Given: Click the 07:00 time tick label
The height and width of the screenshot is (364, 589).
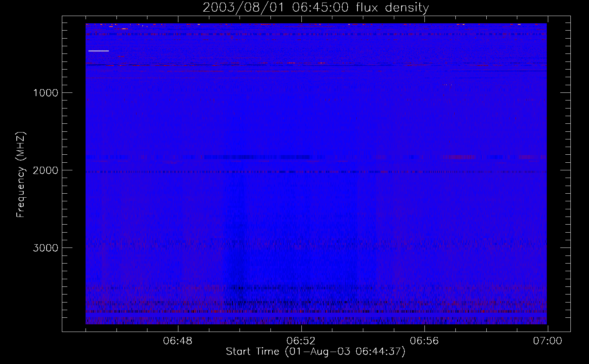Looking at the screenshot, I should (x=548, y=341).
